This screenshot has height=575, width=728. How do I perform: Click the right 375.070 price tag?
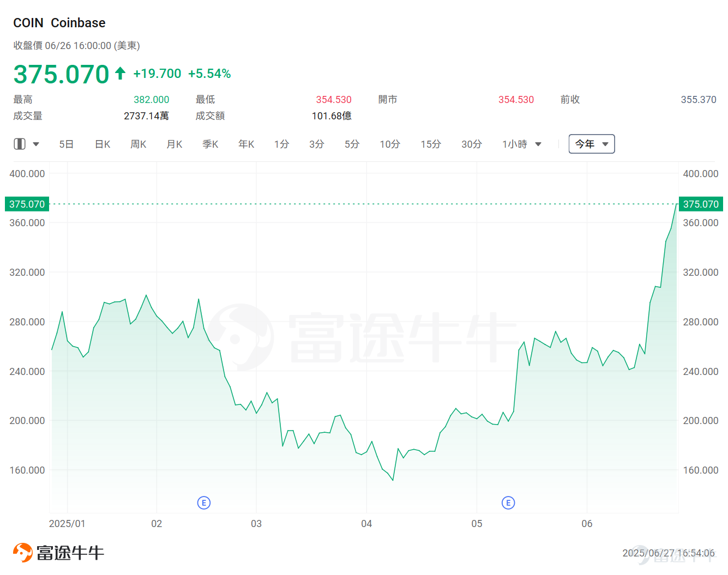pyautogui.click(x=701, y=204)
